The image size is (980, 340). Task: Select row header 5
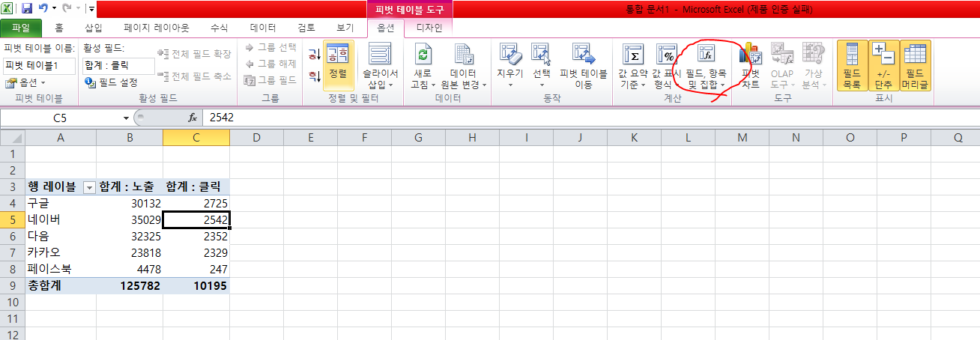coord(12,220)
